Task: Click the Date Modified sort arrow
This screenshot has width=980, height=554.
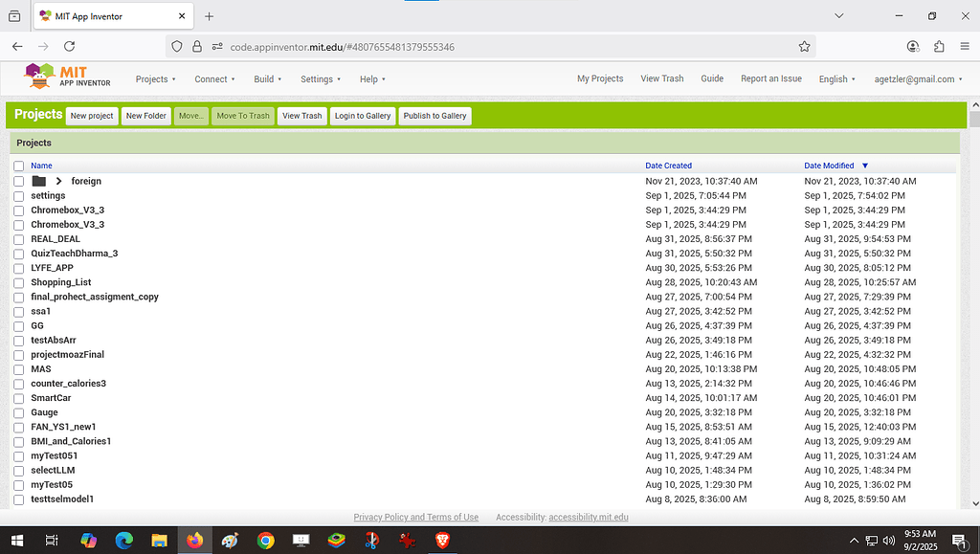Action: pyautogui.click(x=866, y=165)
